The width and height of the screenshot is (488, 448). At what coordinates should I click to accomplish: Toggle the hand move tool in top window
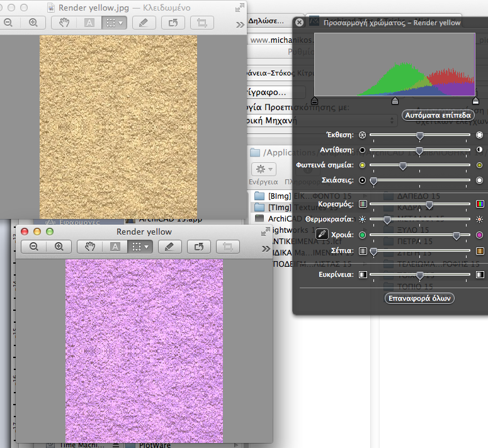pyautogui.click(x=65, y=23)
